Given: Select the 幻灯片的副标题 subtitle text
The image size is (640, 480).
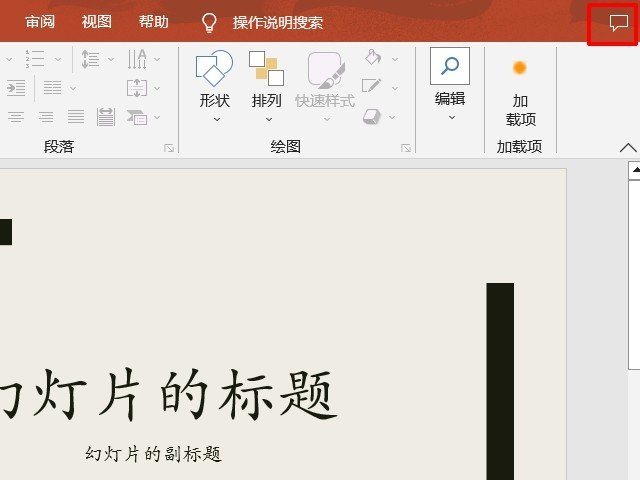Looking at the screenshot, I should pyautogui.click(x=153, y=454).
